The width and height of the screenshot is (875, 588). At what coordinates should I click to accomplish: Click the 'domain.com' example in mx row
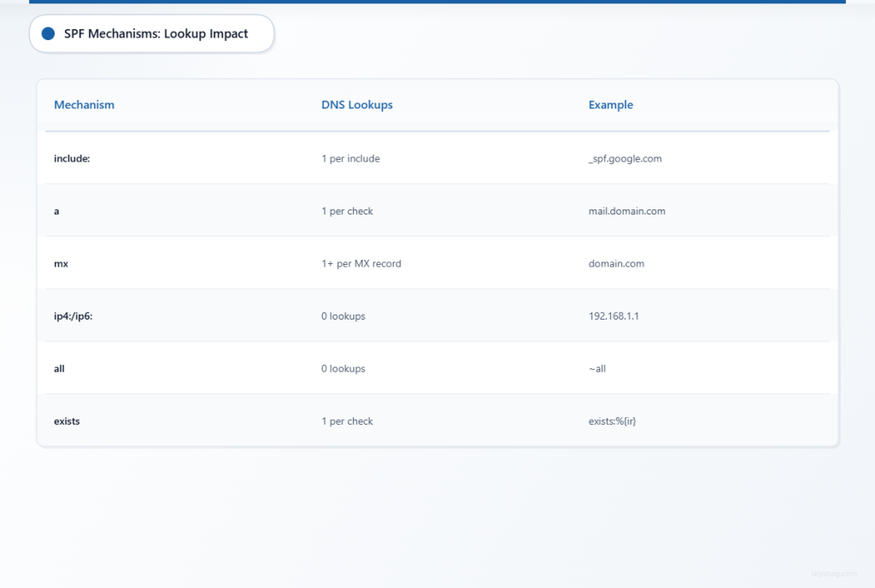point(616,263)
